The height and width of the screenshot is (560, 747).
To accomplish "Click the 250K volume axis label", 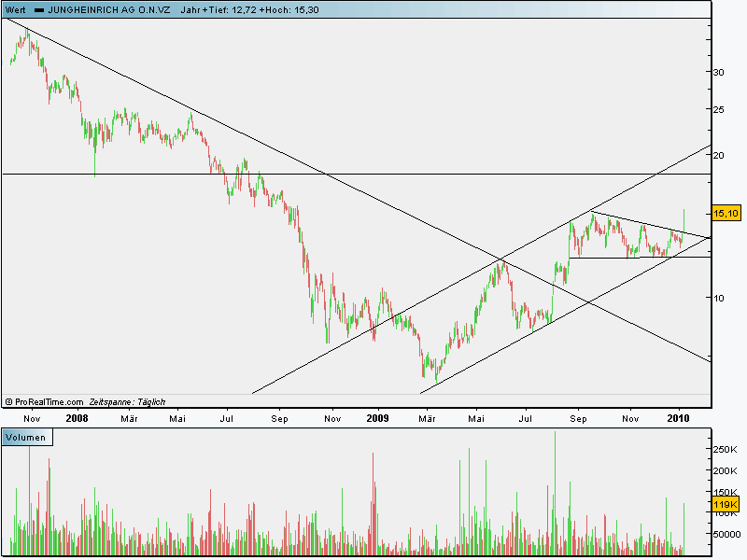I will click(726, 449).
